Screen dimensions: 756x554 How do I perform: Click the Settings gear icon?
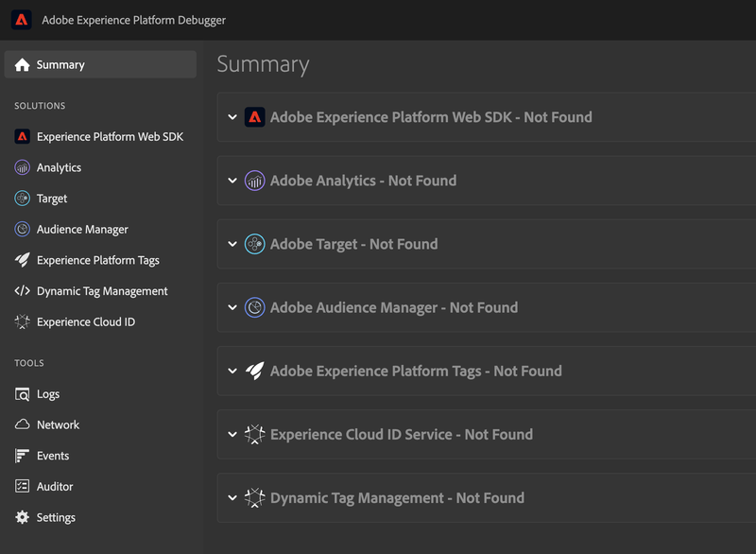22,517
